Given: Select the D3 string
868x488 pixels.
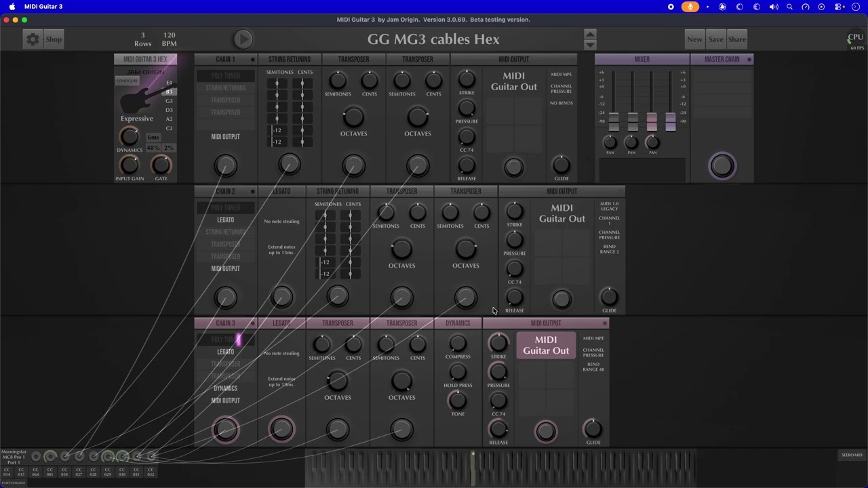Looking at the screenshot, I should [170, 110].
